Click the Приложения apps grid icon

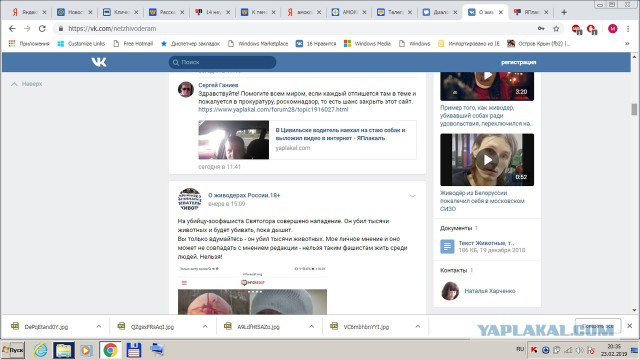(x=12, y=43)
